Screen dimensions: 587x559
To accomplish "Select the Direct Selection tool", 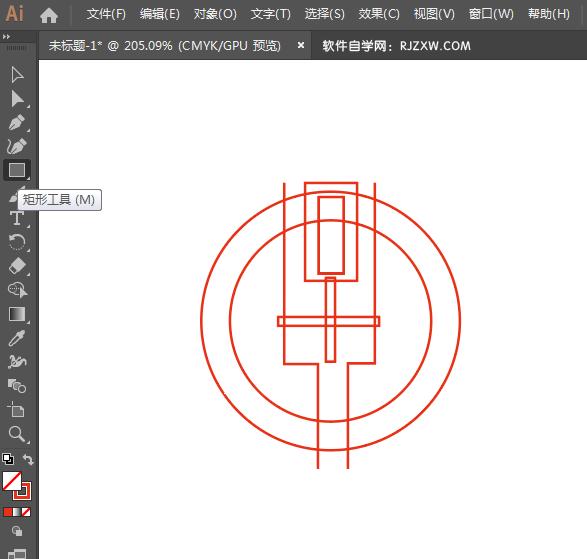I will 17,99.
